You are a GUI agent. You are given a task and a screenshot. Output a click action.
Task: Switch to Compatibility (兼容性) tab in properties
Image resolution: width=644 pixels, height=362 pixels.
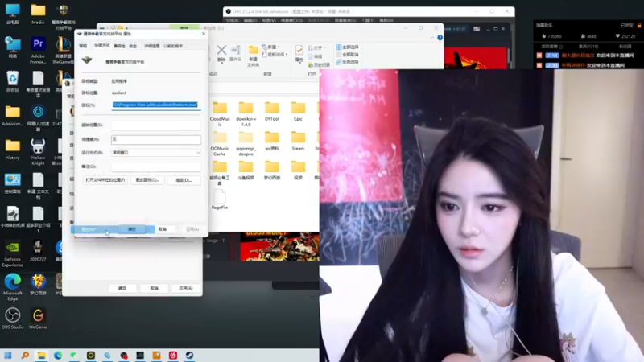119,46
